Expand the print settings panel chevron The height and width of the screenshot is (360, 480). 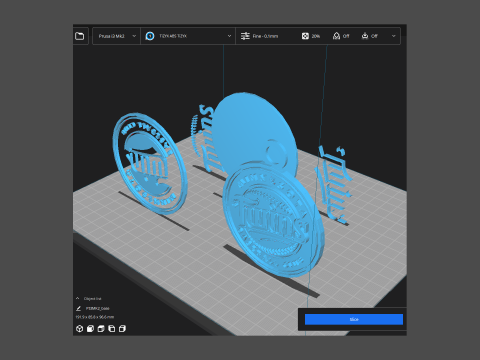point(394,36)
